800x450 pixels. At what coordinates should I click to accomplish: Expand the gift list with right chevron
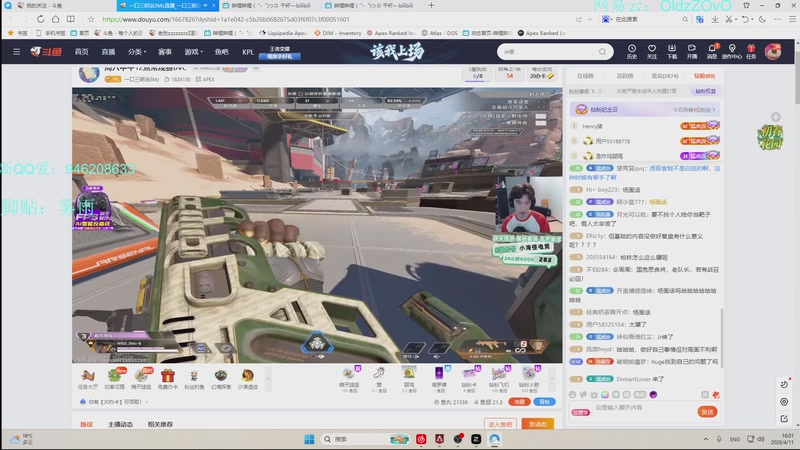point(552,379)
